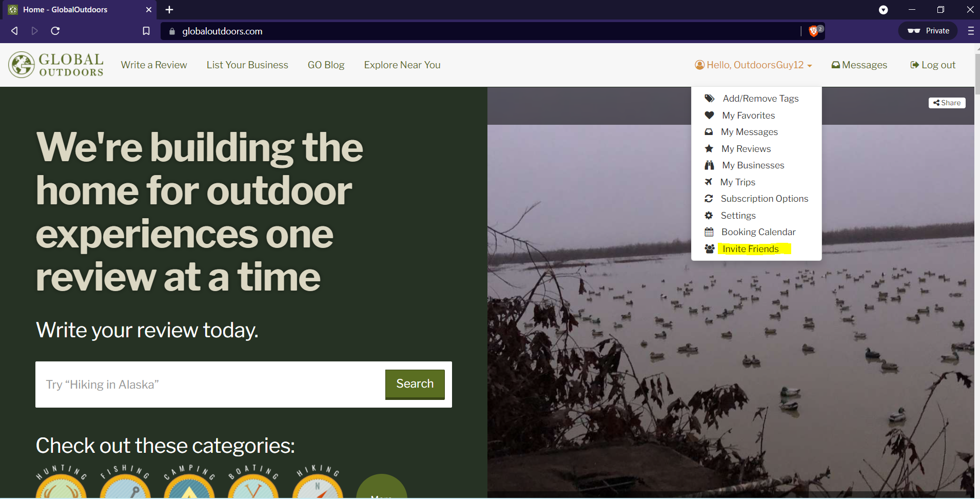Screen dimensions: 980x499
Task: Click the green Search button
Action: 415,384
